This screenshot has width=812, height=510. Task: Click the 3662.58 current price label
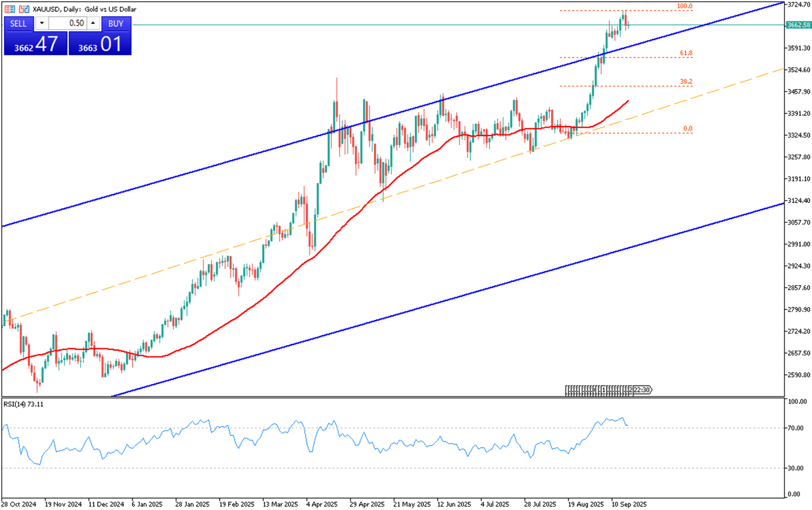pyautogui.click(x=798, y=25)
